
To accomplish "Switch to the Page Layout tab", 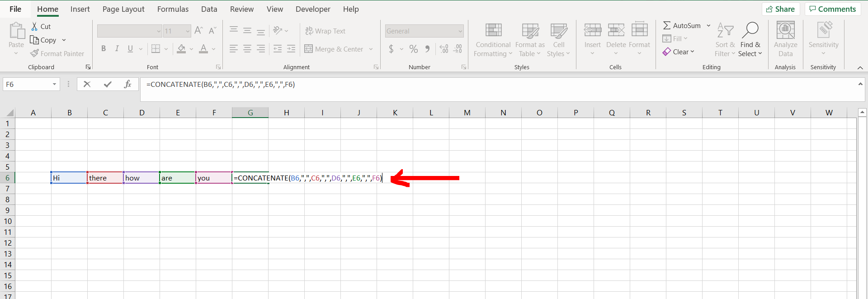I will 123,9.
